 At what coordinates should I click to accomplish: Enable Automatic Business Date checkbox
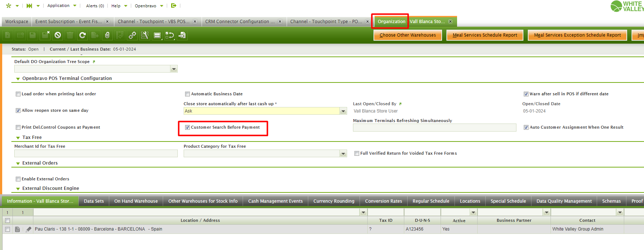pos(187,94)
